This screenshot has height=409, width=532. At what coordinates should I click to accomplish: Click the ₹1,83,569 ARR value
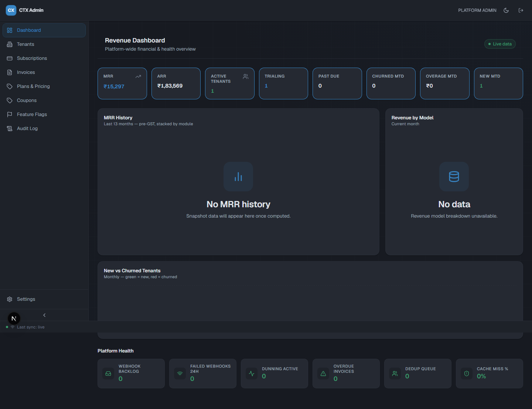click(170, 86)
